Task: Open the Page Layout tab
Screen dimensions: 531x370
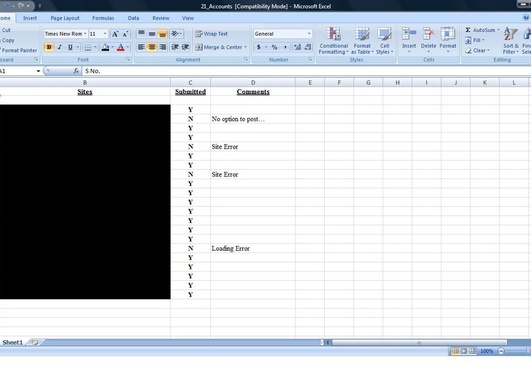Action: tap(65, 18)
